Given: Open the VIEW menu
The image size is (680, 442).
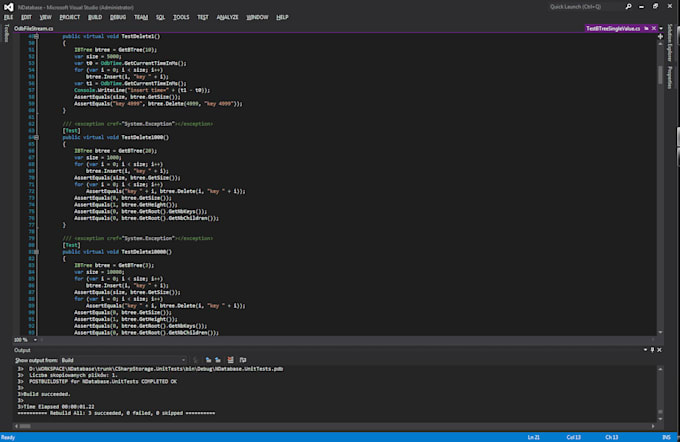Looking at the screenshot, I should 46,17.
